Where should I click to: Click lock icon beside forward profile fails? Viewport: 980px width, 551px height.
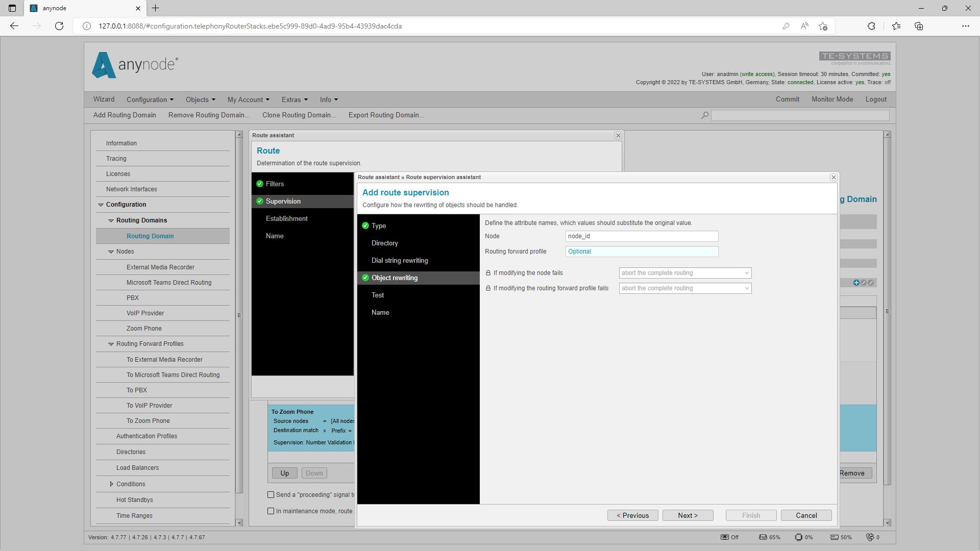click(488, 288)
